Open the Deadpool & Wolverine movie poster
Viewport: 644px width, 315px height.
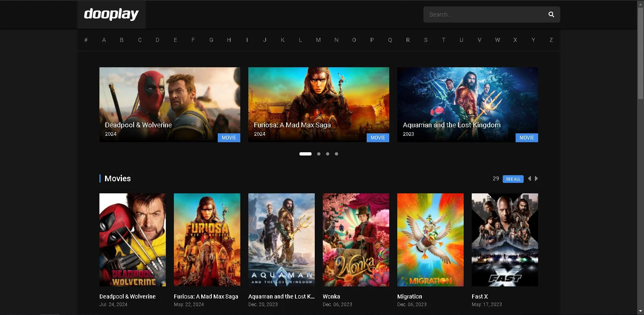(132, 240)
